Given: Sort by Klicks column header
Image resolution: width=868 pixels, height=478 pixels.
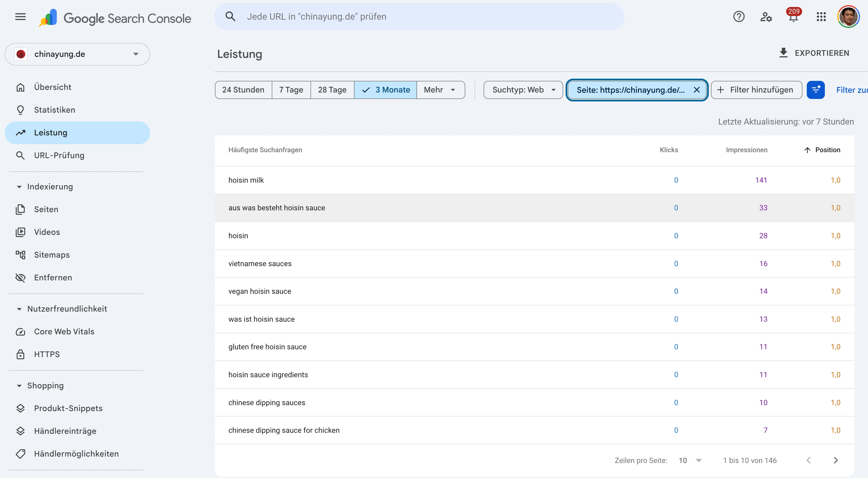Looking at the screenshot, I should (669, 150).
